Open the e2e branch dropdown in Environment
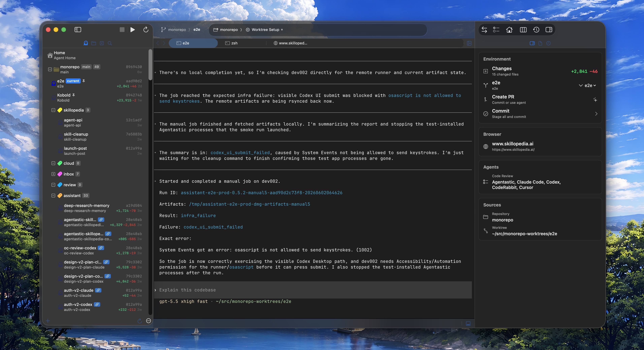 [588, 85]
